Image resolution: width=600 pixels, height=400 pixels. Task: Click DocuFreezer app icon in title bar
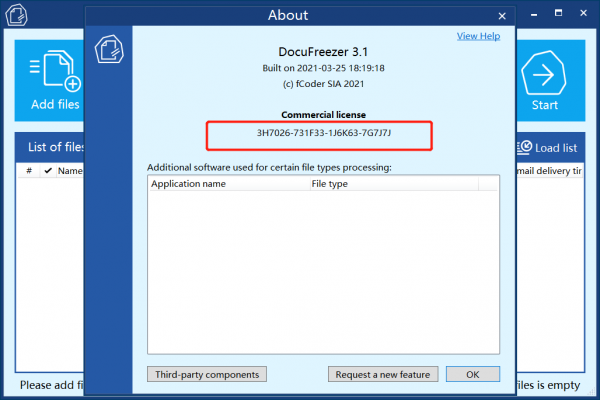(16, 15)
